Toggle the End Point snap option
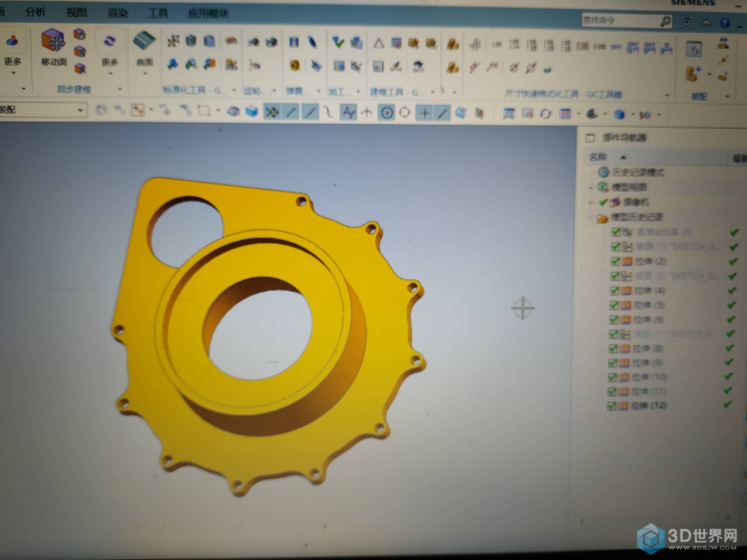The width and height of the screenshot is (747, 560). click(x=291, y=112)
